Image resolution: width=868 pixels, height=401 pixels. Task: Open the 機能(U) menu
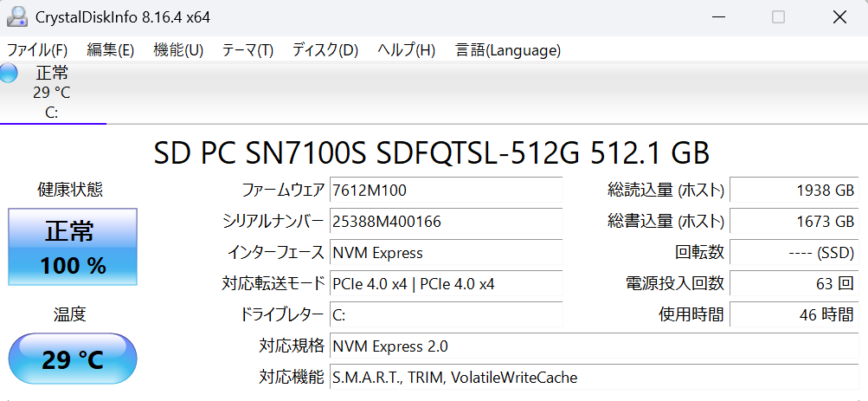click(178, 50)
